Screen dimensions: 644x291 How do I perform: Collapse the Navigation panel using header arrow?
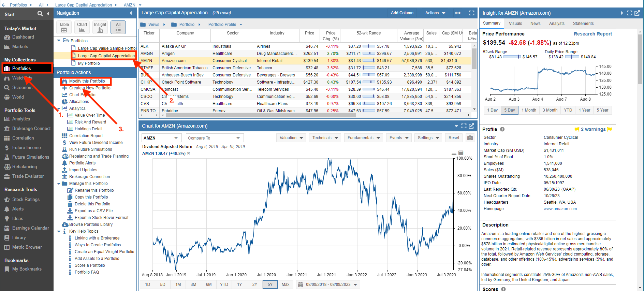pos(131,13)
